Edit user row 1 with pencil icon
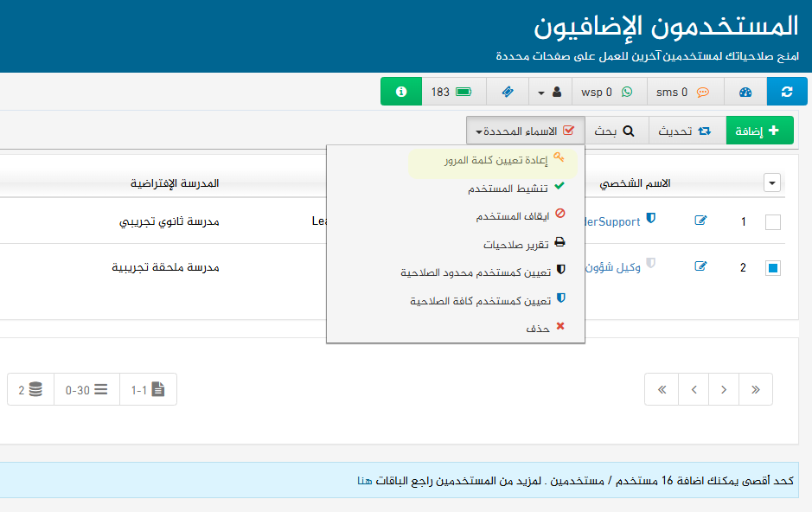The image size is (812, 512). (700, 221)
